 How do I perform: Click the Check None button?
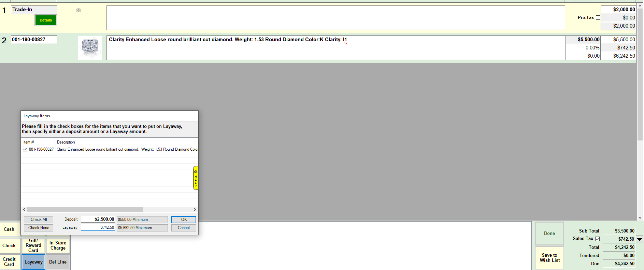39,228
